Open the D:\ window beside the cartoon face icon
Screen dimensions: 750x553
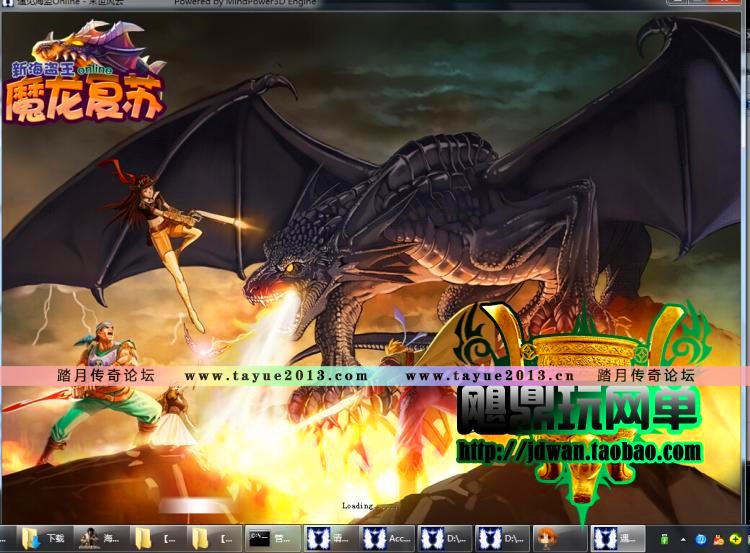(x=502, y=539)
